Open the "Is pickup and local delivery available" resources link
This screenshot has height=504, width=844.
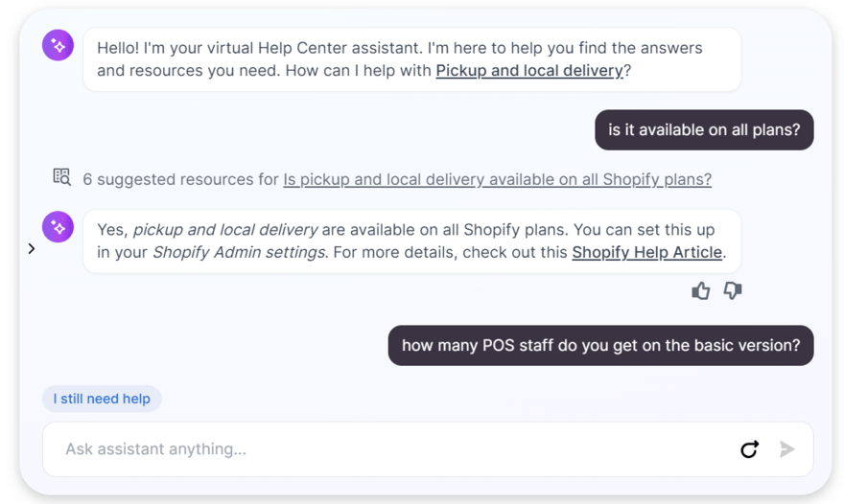497,179
